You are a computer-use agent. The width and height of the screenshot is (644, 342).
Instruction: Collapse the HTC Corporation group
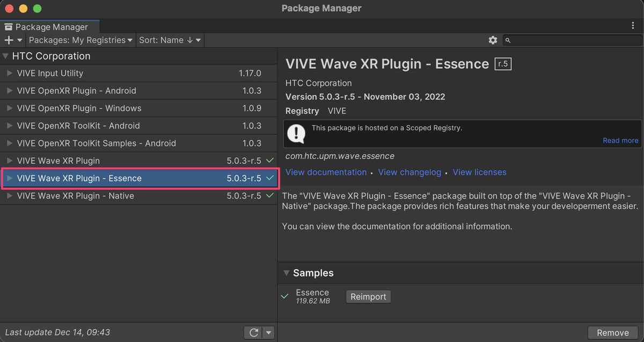pos(6,56)
